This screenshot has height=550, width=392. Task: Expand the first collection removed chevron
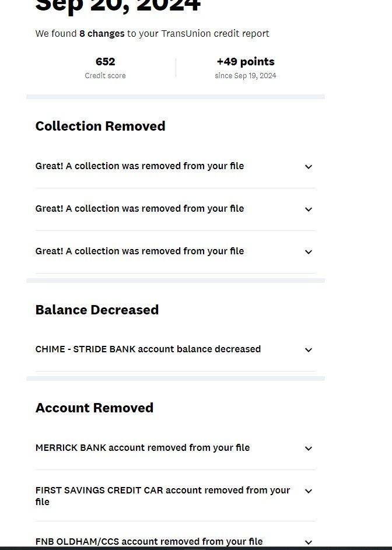[x=309, y=167]
